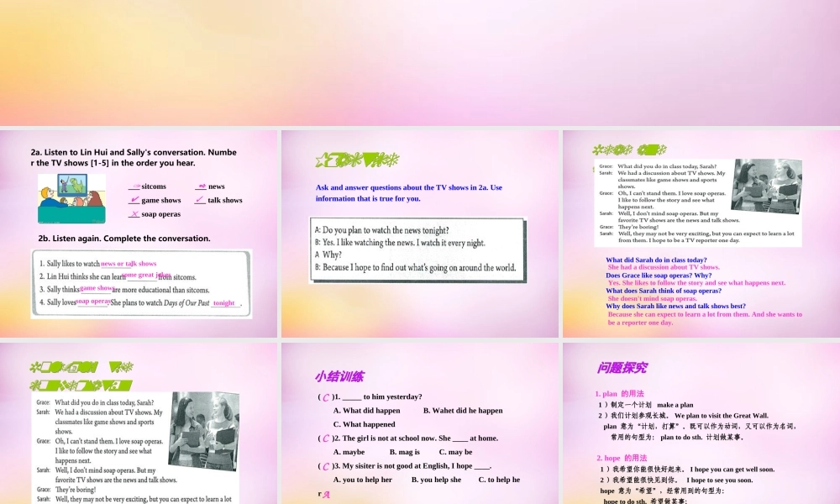Toggle the check mark beside talk shows

point(199,200)
